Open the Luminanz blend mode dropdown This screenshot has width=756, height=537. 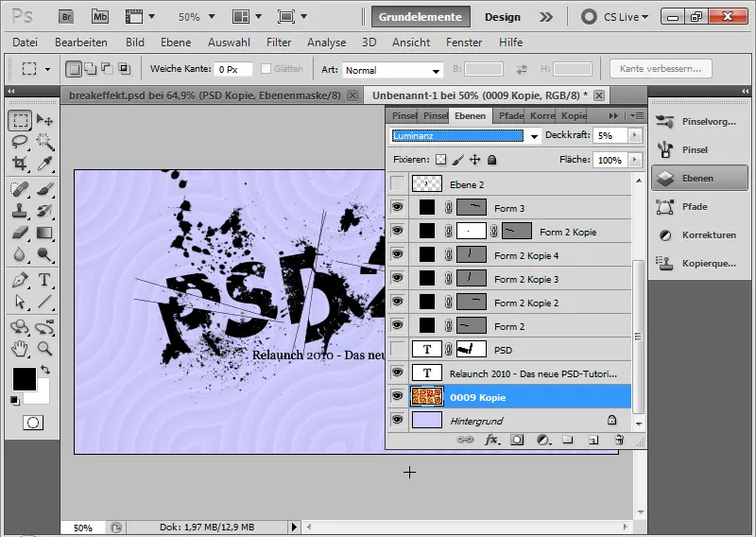[534, 136]
